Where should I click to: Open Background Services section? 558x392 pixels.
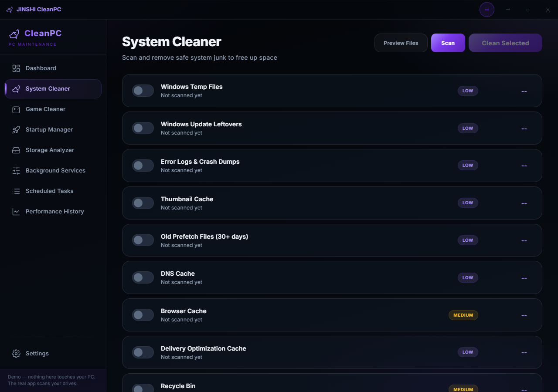53,171
